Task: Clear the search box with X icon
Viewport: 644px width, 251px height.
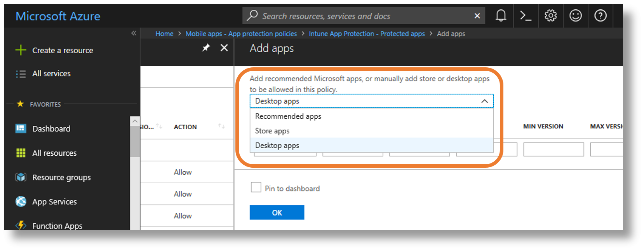Action: [x=477, y=16]
